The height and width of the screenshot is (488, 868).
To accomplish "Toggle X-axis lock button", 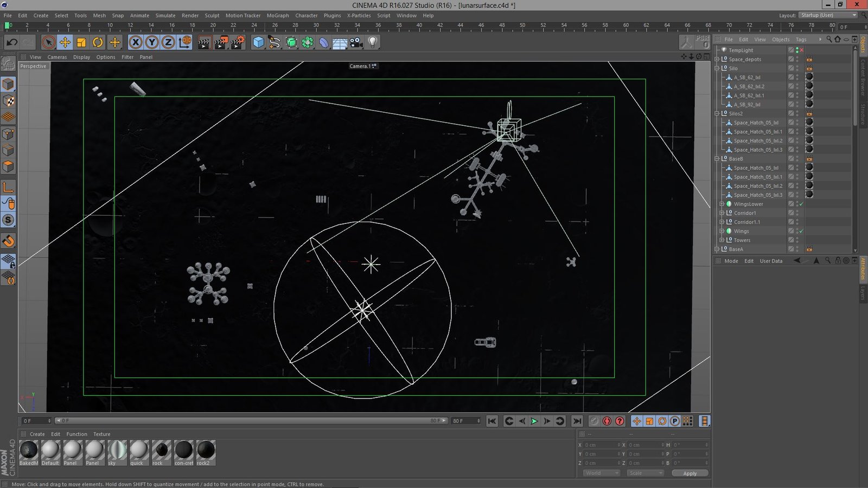I will [136, 42].
